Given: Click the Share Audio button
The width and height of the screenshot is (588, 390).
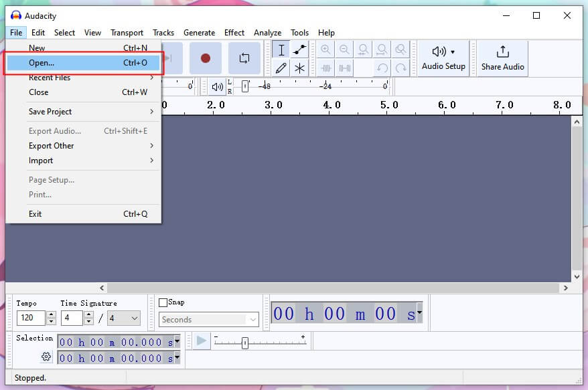Looking at the screenshot, I should (x=502, y=58).
